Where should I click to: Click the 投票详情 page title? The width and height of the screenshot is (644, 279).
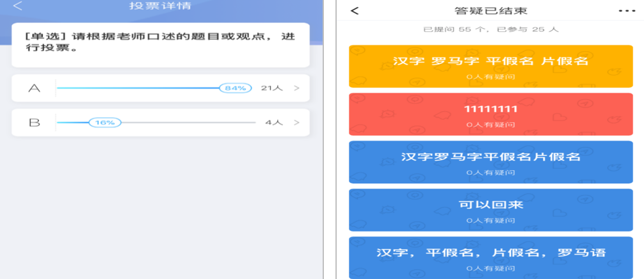coord(160,6)
